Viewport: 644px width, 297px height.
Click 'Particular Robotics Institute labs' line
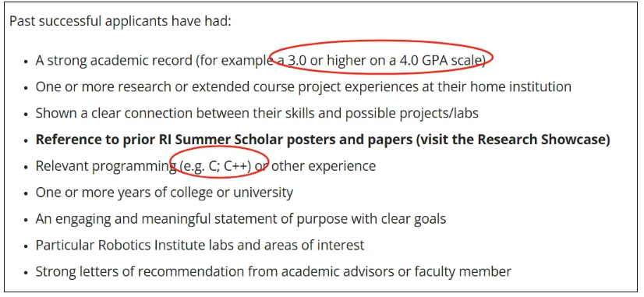click(200, 246)
